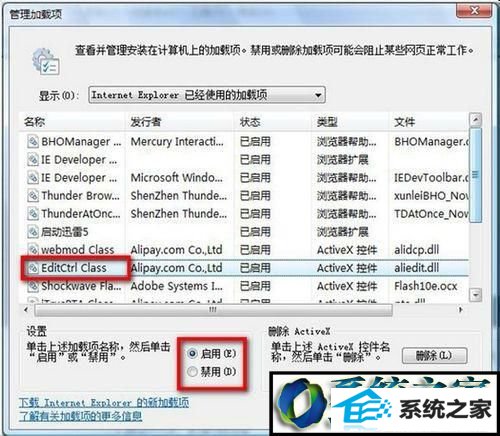This screenshot has height=436, width=500.
Task: Click the horizontal scrollbar left arrow
Action: tap(26, 310)
